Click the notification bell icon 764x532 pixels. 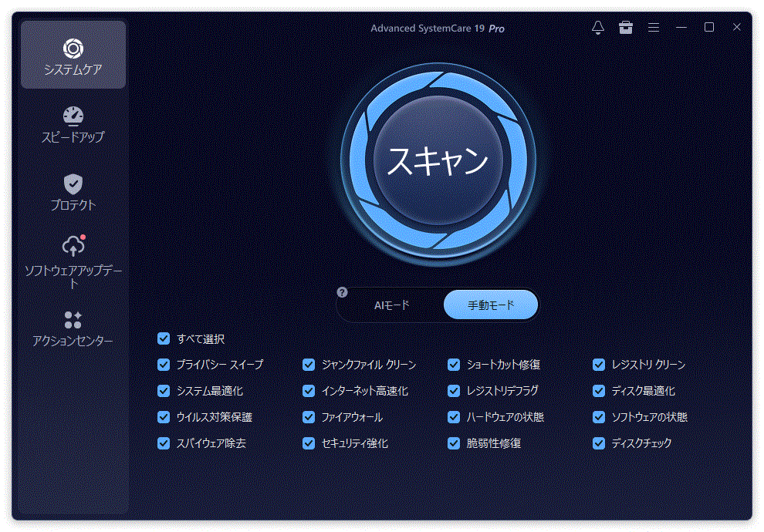pyautogui.click(x=597, y=27)
